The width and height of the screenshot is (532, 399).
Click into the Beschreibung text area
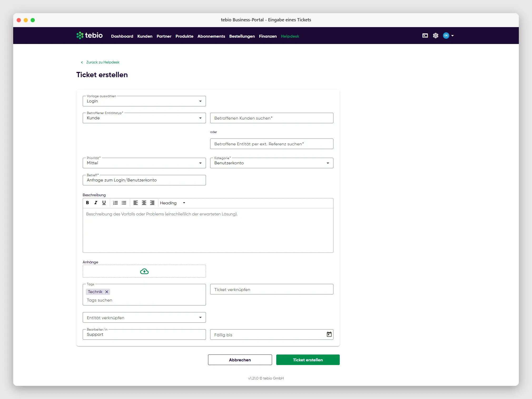tap(208, 230)
